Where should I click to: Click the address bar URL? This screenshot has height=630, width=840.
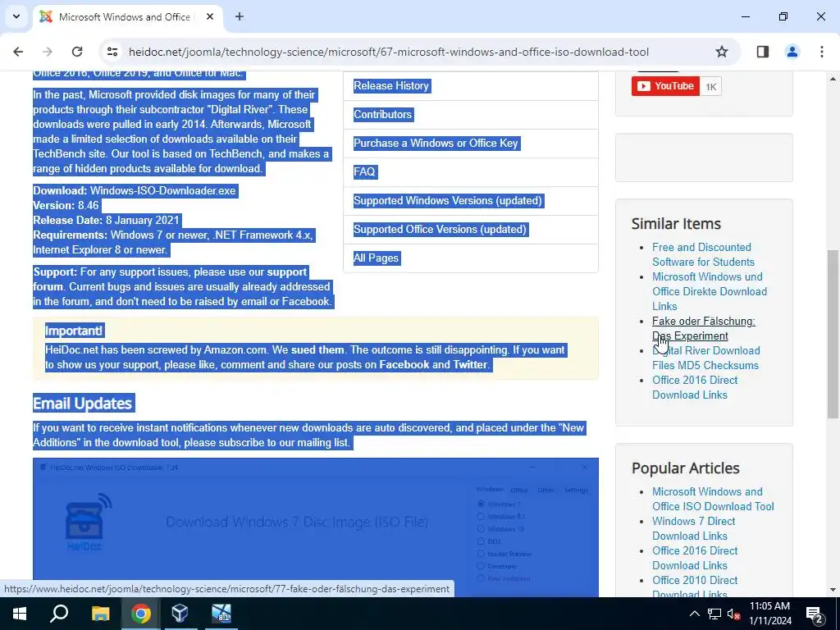pyautogui.click(x=388, y=52)
